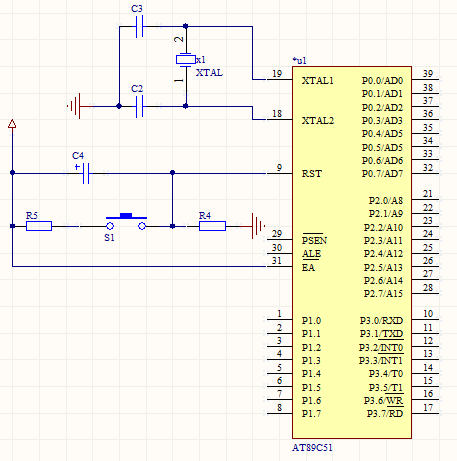Select pushbutton switch S1

pos(126,222)
